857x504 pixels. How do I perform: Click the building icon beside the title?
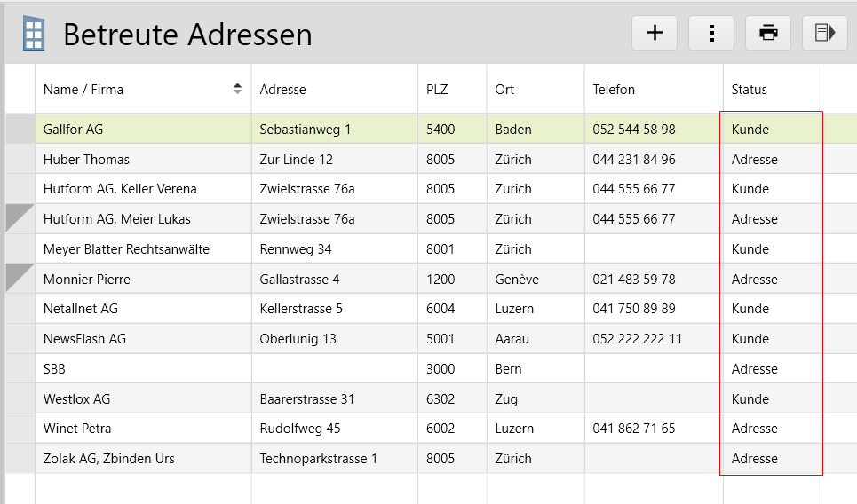[33, 34]
